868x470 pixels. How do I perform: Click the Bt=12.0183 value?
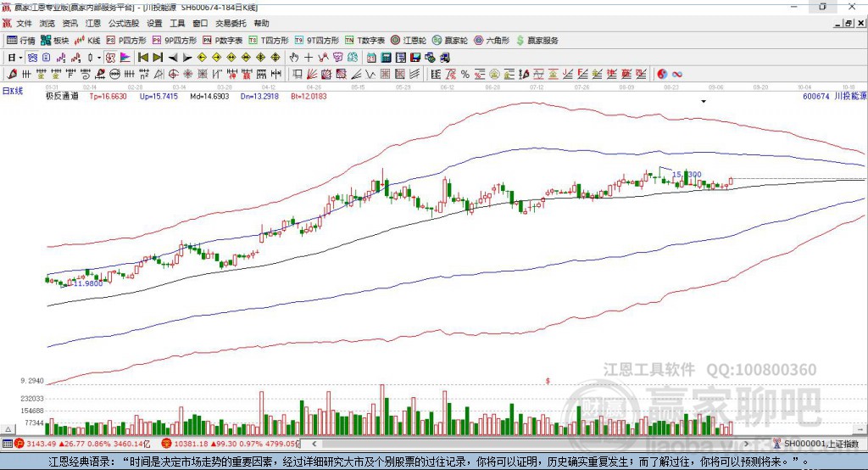(309, 96)
